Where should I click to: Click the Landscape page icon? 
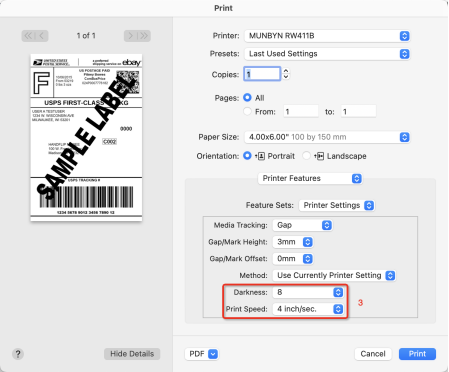click(319, 156)
